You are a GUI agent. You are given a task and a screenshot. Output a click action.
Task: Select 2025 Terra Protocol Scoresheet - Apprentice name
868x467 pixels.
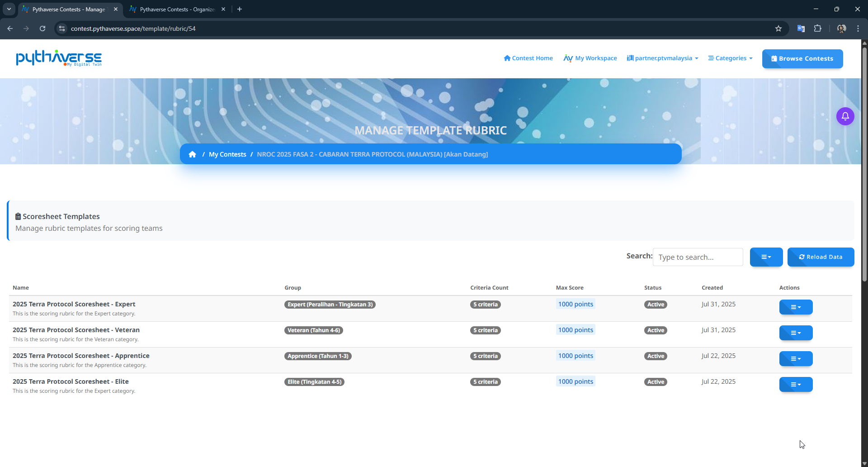81,356
